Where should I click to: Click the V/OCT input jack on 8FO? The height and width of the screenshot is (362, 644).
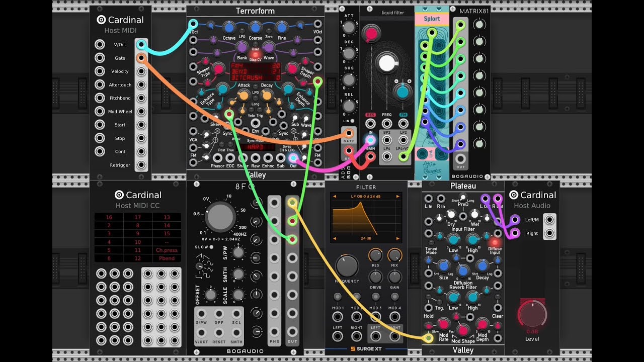point(201,332)
